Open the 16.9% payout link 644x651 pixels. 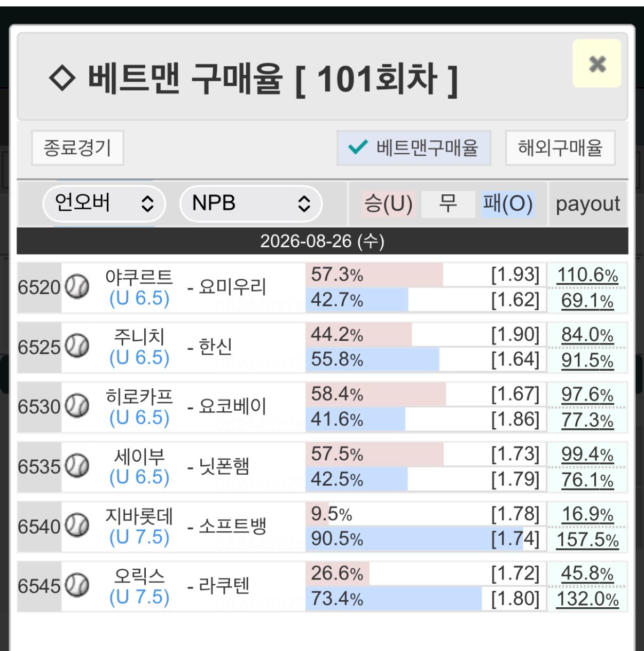587,514
